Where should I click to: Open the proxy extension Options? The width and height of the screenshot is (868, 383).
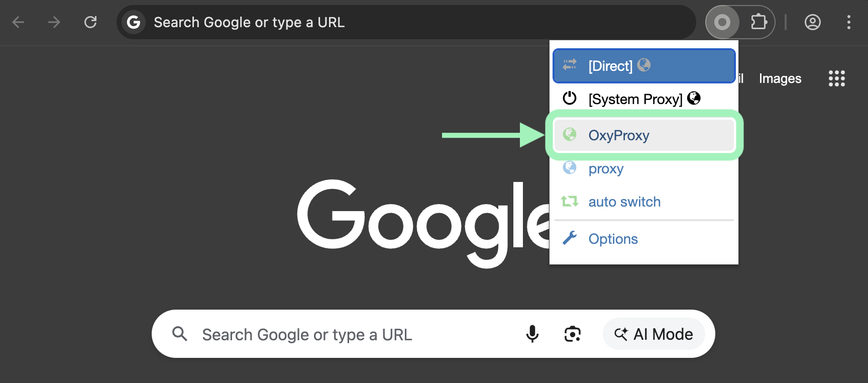pyautogui.click(x=613, y=239)
